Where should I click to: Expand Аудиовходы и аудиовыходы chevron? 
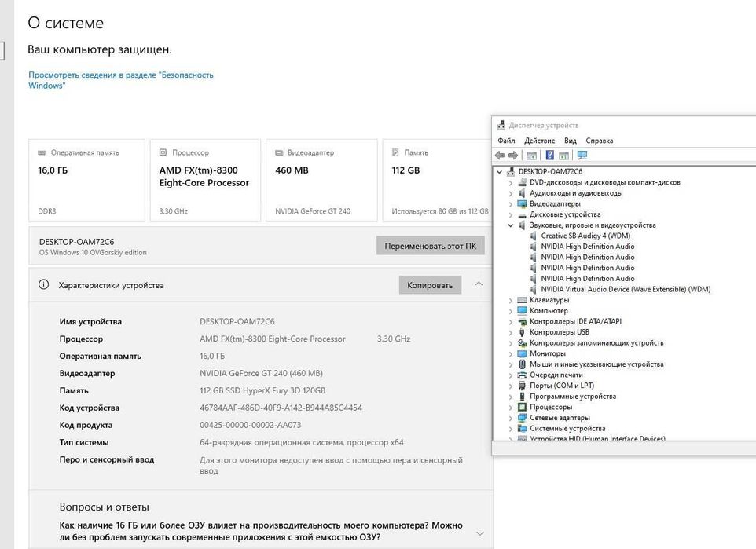tap(511, 193)
